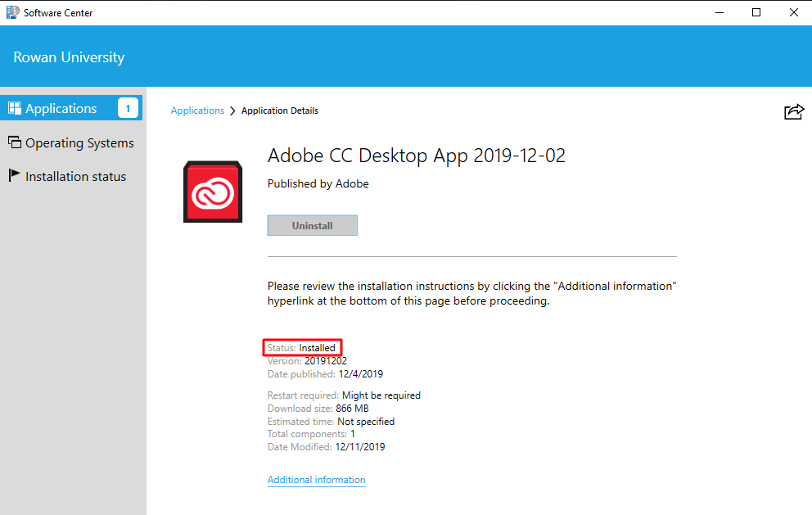Click the Installation status flag icon
812x515 pixels.
pos(14,176)
